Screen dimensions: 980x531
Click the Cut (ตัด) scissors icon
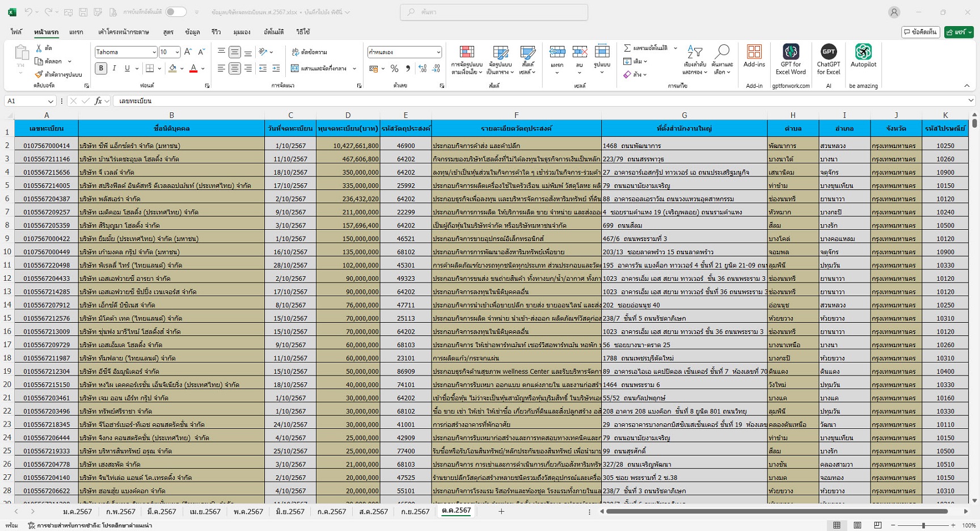coord(39,48)
